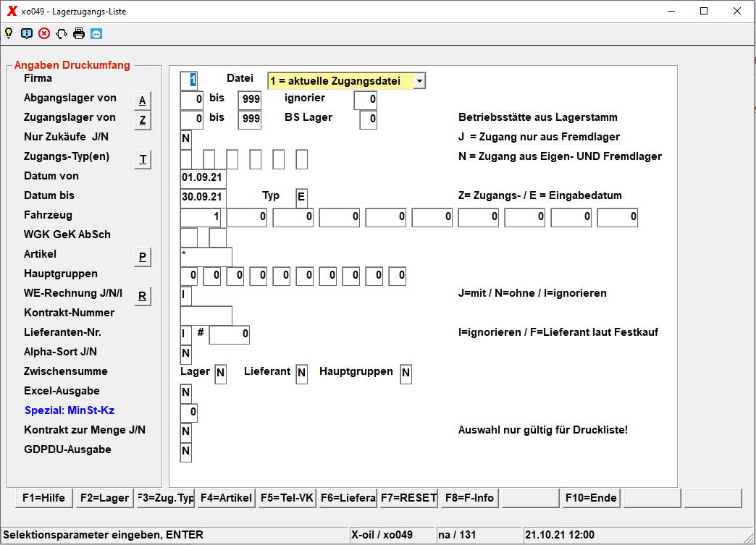Viewport: 756px width, 545px height.
Task: Click the 'Hauptgruppen' row label on left
Action: [x=61, y=274]
